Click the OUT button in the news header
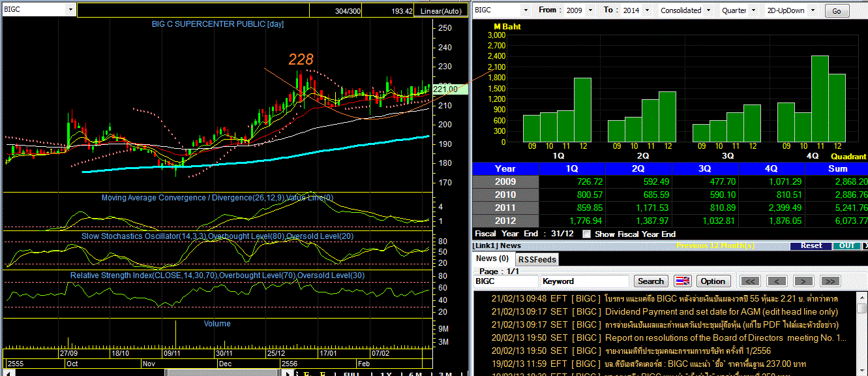Image resolution: width=868 pixels, height=376 pixels. [846, 246]
